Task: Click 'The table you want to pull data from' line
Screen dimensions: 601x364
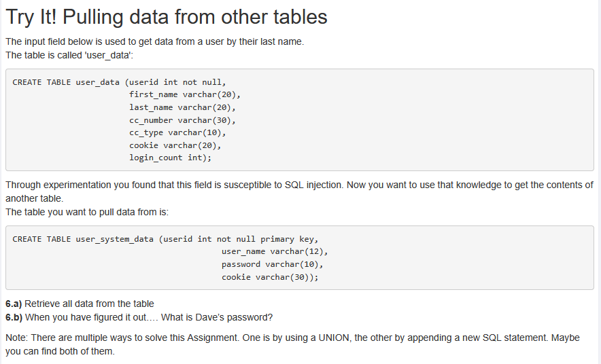Action: coord(86,212)
